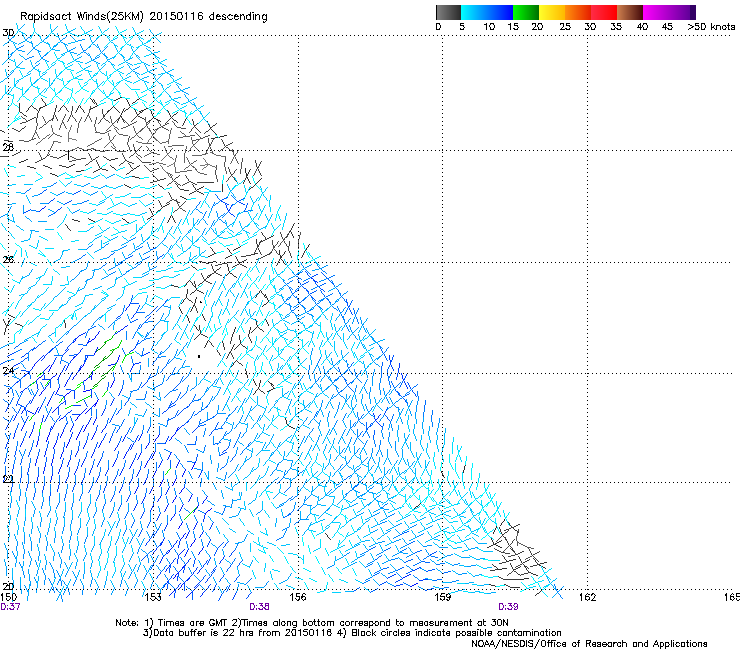Click the purple time label D:37
This screenshot has height=650, width=740.
[10, 607]
